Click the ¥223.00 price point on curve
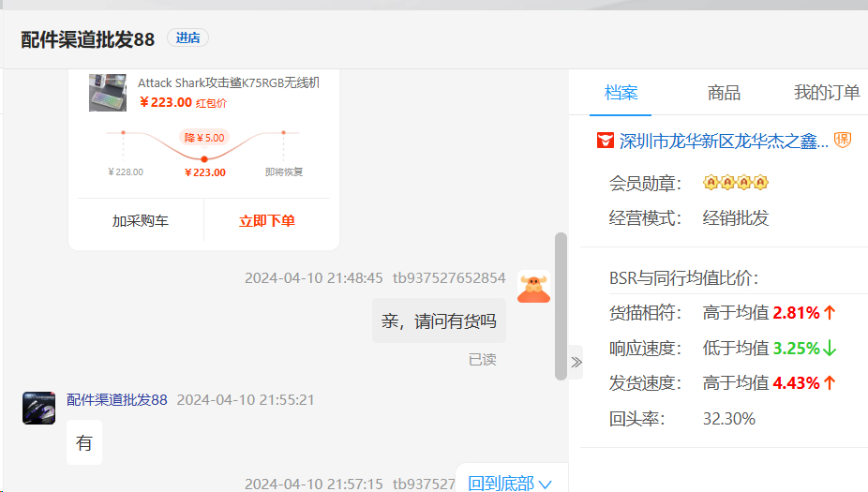The image size is (868, 492). click(x=204, y=159)
